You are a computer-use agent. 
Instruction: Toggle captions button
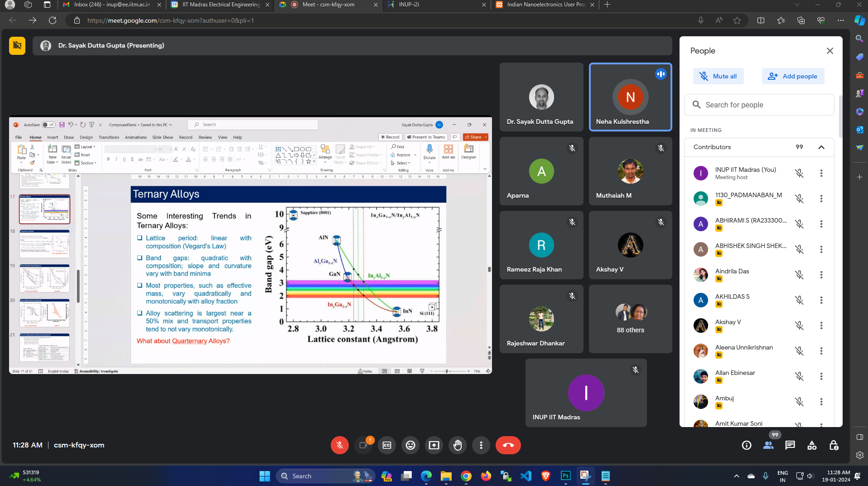click(386, 445)
